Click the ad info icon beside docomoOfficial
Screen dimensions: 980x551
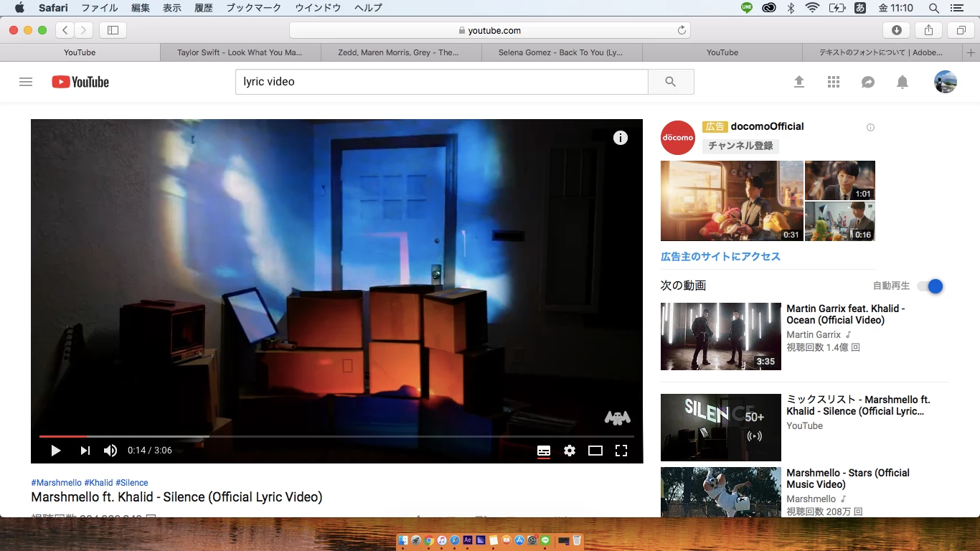click(870, 128)
